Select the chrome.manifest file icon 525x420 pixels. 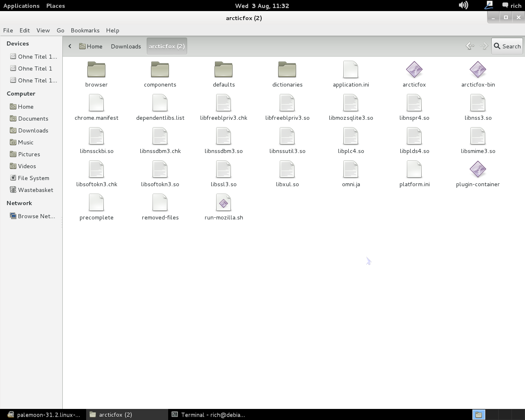(96, 103)
